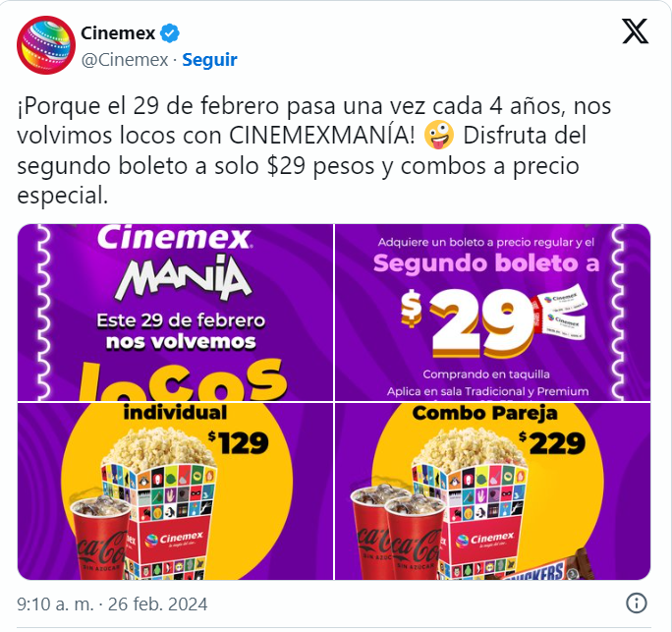Screen dimensions: 672x632
Task: Open the Combo Pareja $229 image
Action: click(493, 491)
